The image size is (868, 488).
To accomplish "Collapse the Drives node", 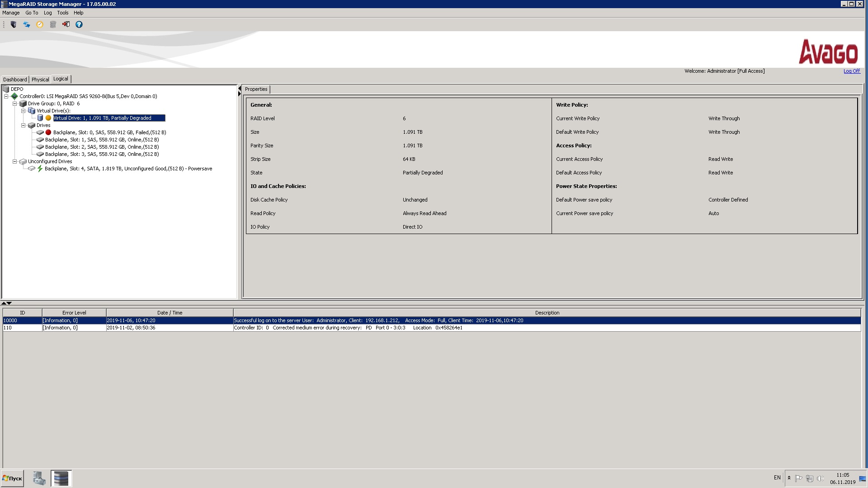I will coord(24,125).
